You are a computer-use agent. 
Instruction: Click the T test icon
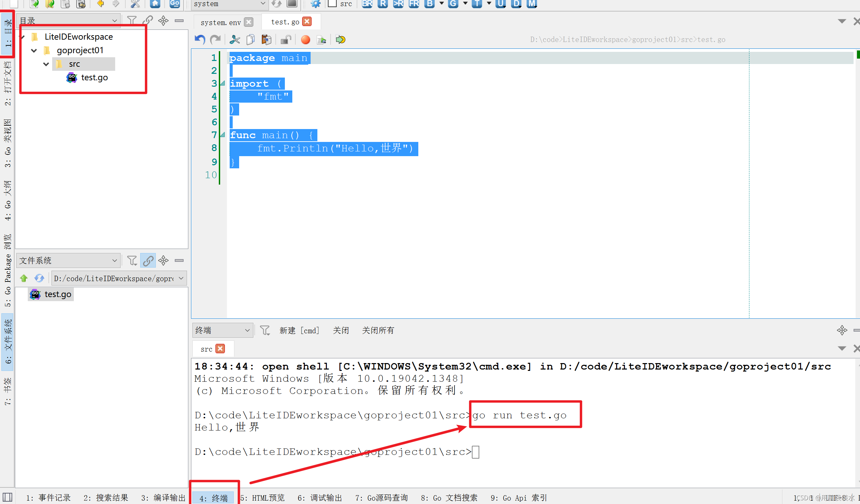coord(477,4)
